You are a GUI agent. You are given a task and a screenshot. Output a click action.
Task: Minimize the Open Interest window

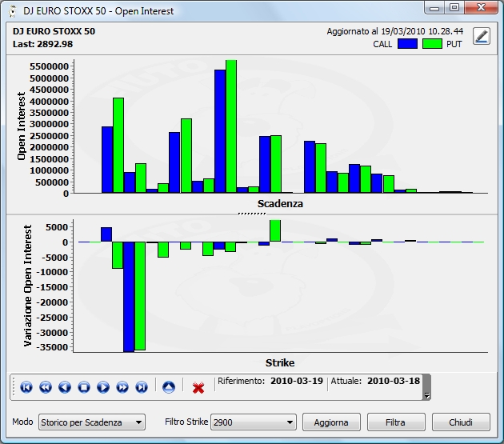(x=434, y=8)
